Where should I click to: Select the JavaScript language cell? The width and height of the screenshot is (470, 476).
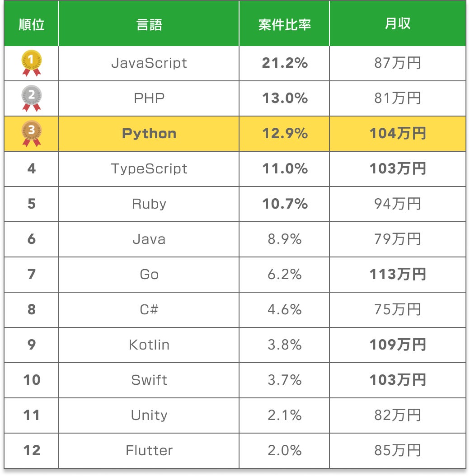point(149,63)
